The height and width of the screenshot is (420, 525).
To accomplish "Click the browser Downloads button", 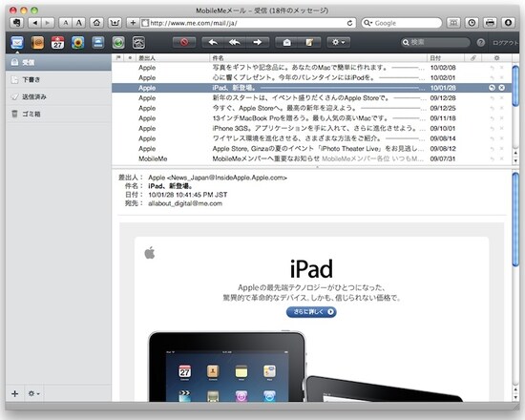I will point(508,23).
